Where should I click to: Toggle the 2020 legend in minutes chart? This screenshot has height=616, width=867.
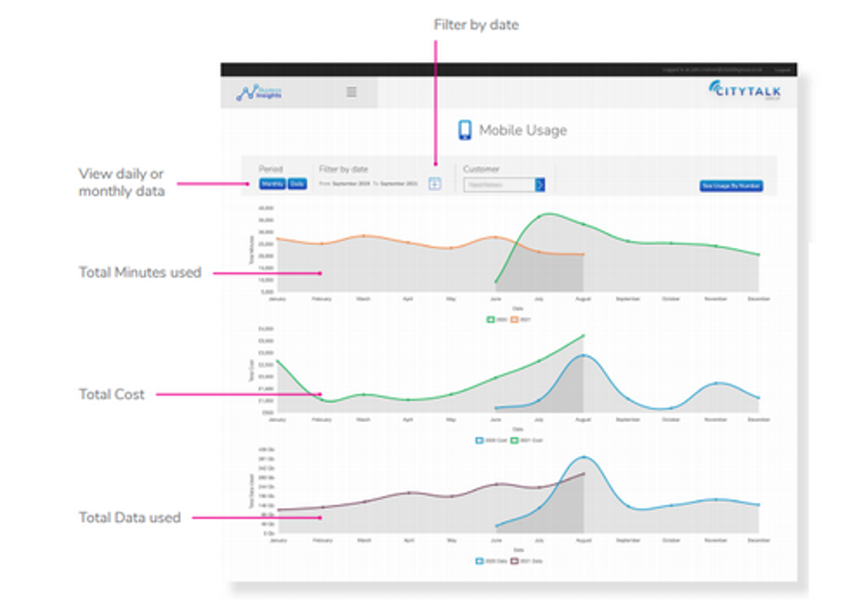[497, 320]
